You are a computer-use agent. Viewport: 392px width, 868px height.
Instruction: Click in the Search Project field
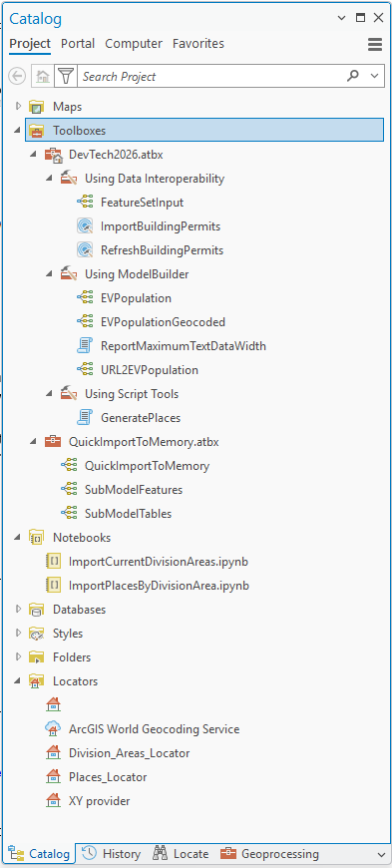click(210, 77)
